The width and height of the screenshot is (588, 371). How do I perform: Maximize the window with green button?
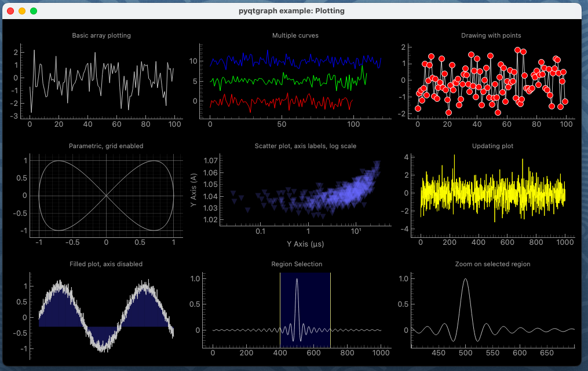click(x=34, y=11)
